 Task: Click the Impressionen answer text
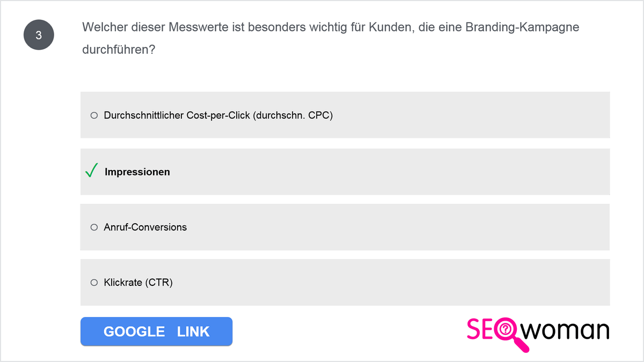(x=137, y=172)
